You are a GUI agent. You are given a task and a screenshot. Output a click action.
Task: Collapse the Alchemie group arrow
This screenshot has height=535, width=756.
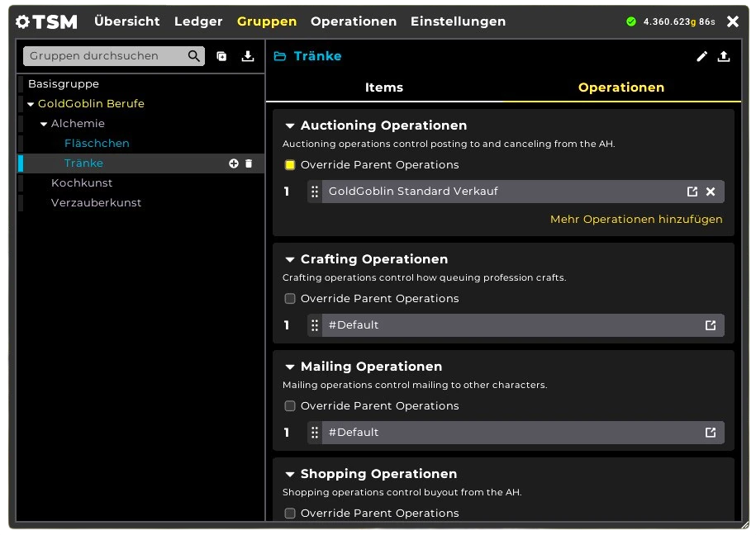[44, 124]
